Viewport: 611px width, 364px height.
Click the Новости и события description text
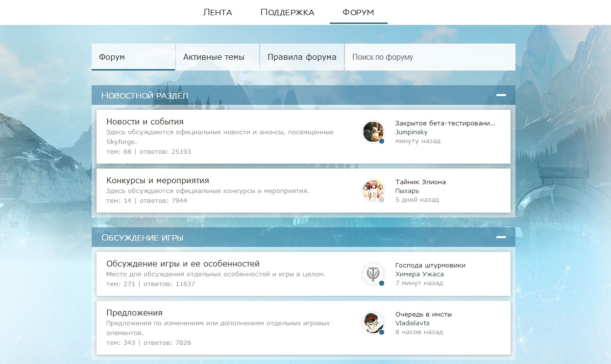point(220,137)
